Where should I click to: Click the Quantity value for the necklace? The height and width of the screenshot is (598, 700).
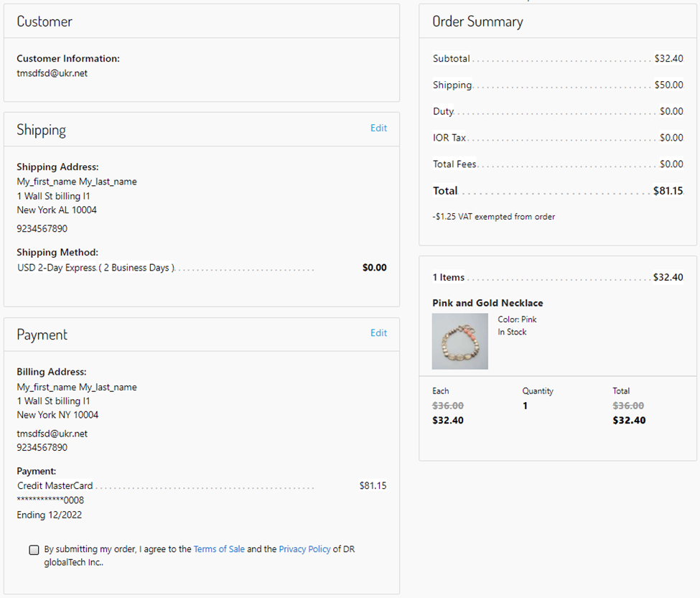coord(525,406)
